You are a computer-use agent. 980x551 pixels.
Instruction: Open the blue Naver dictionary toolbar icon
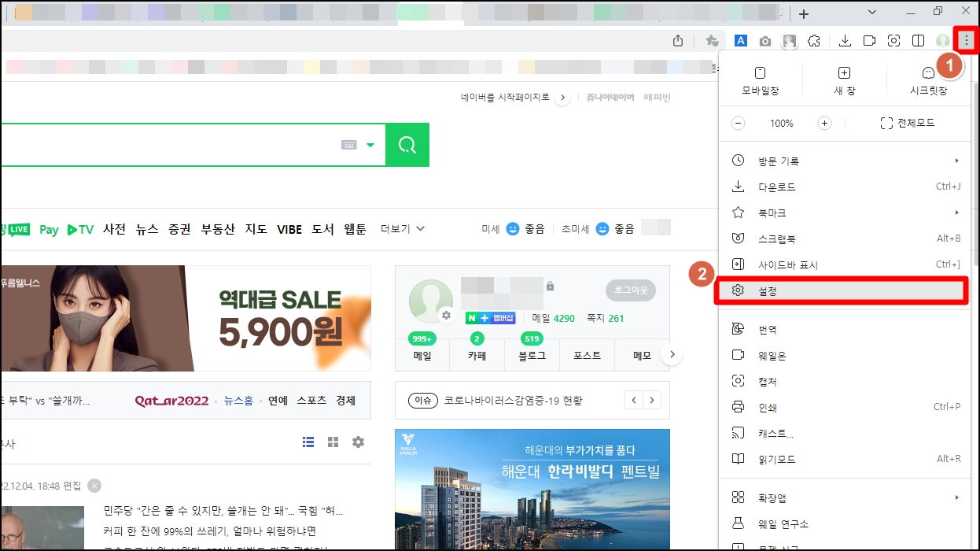tap(740, 40)
